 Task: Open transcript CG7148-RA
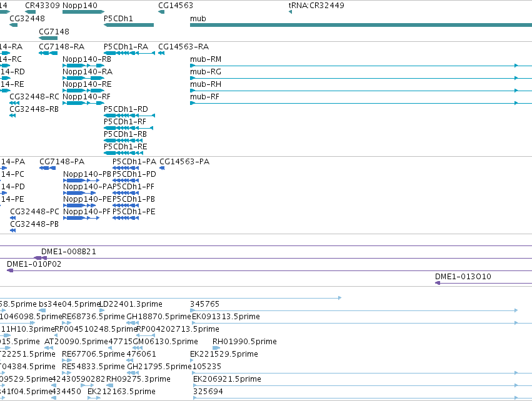coord(62,47)
